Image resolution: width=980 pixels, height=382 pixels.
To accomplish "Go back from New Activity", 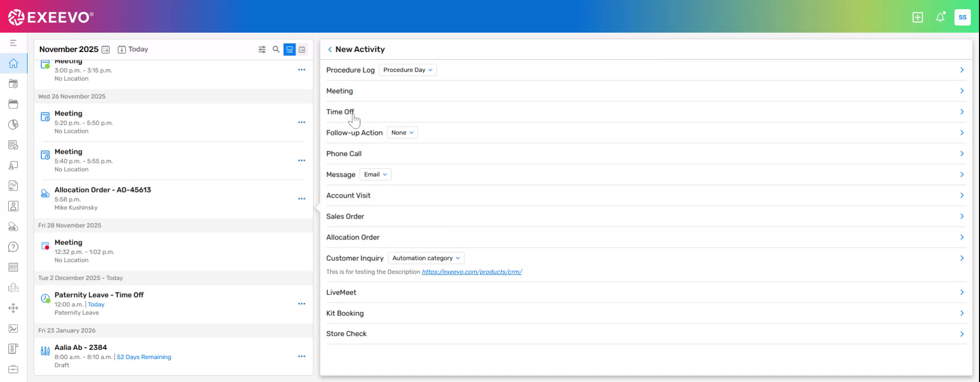I will [x=330, y=50].
